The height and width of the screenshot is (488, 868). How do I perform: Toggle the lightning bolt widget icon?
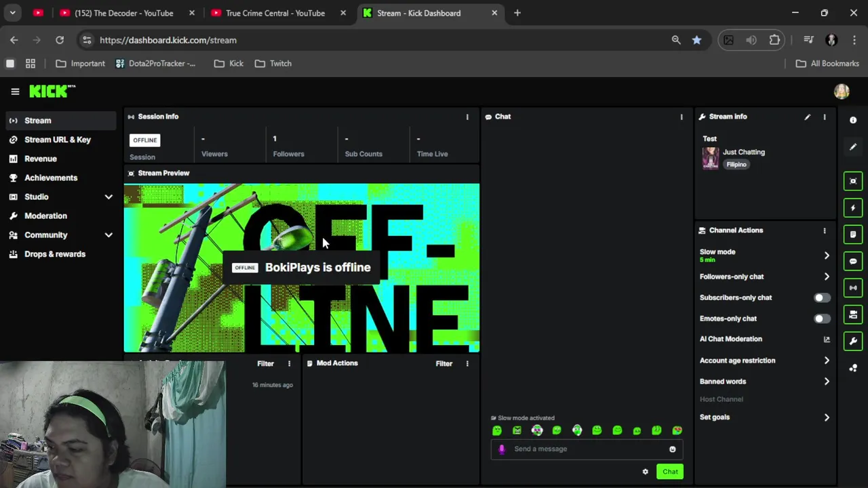[853, 207]
